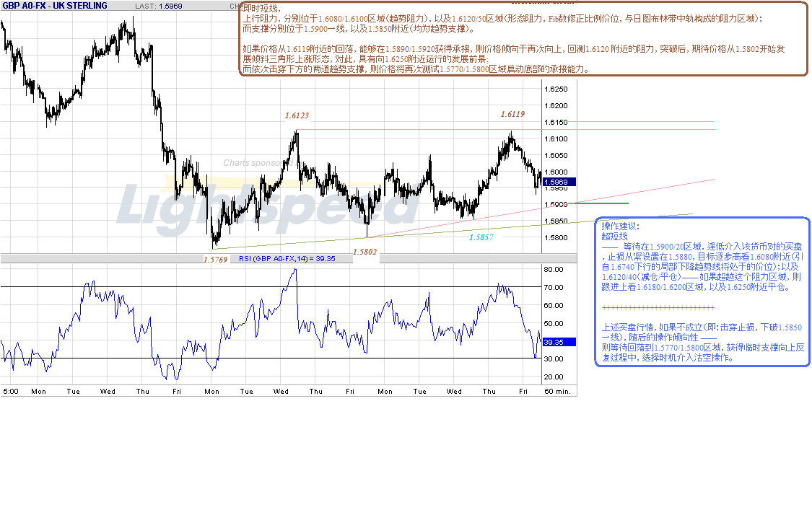Click the GBP A0-FX - UK STERLING chart title

[x=55, y=6]
